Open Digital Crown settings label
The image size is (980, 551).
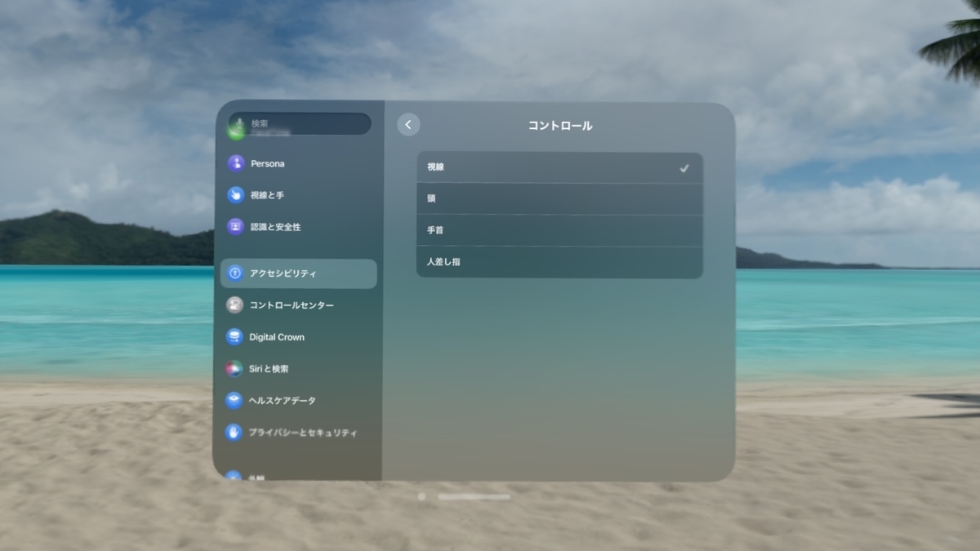pyautogui.click(x=277, y=337)
